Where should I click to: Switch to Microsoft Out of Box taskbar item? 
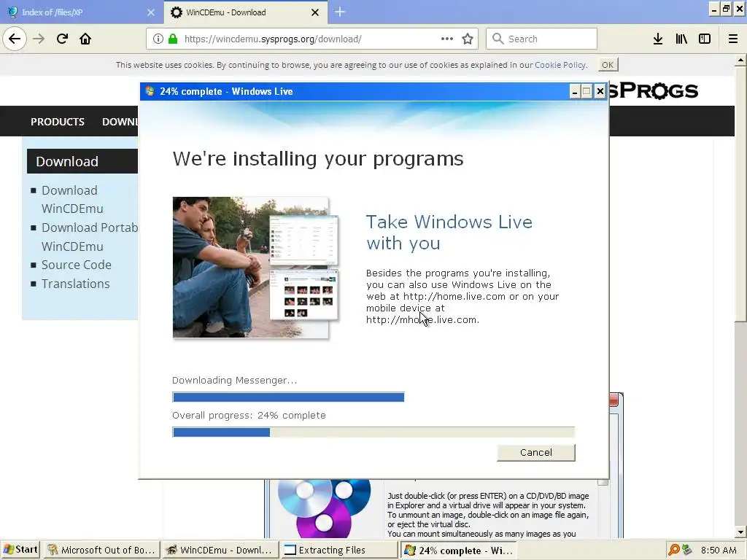[x=101, y=550]
